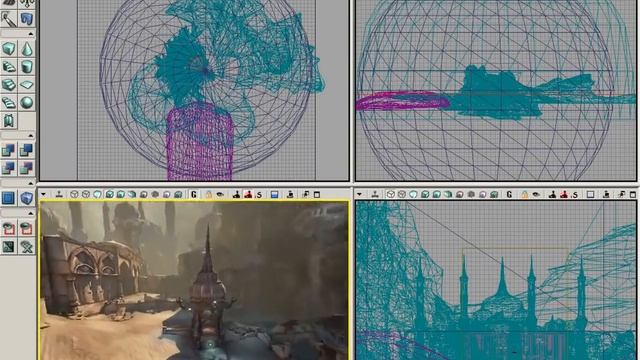Enable Shader Complexity in perspective viewport toolbar
640x360 pixels.
coord(167,195)
